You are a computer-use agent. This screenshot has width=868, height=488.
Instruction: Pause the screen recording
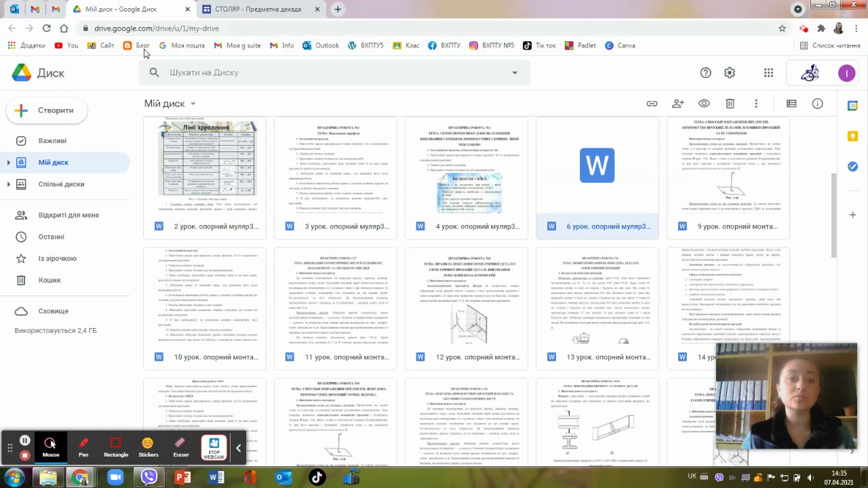25,441
